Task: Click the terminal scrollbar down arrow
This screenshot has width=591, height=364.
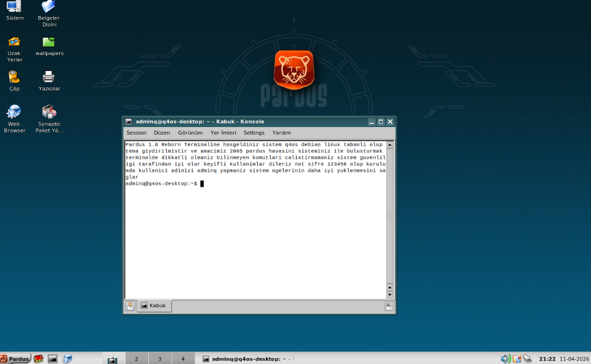Action: coord(389,294)
